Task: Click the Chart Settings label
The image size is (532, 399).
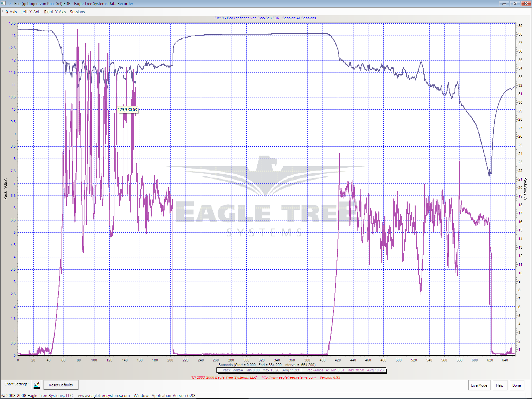Action: pos(17,384)
